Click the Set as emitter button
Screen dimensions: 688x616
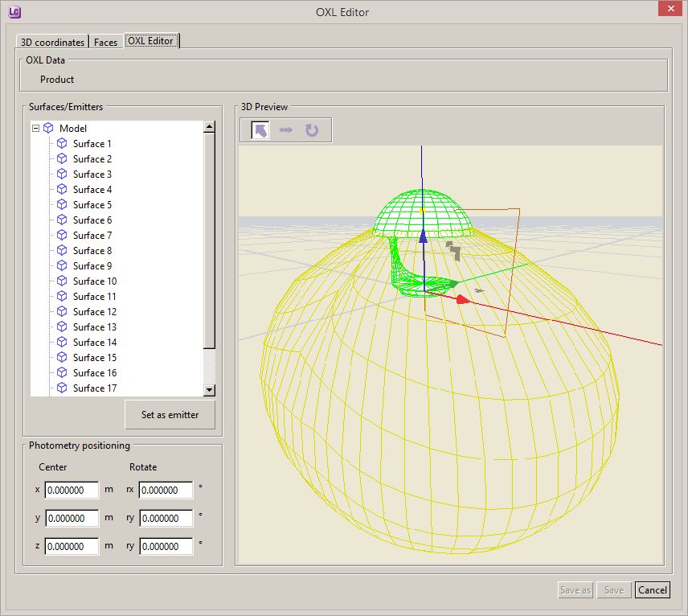(x=170, y=414)
